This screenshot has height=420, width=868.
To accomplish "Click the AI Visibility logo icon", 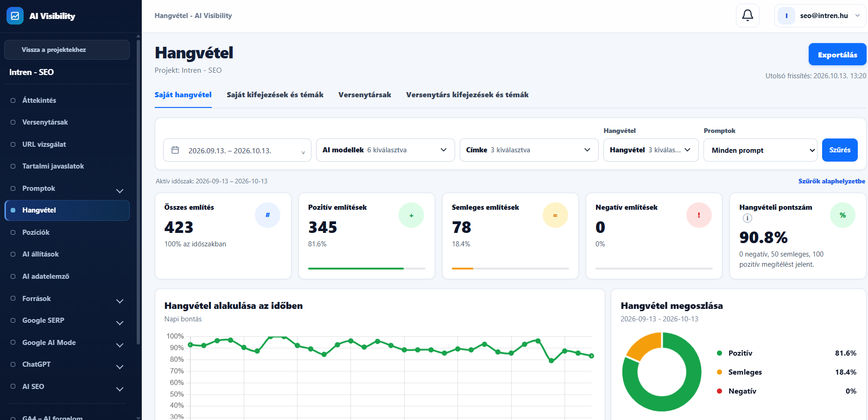I will pyautogui.click(x=15, y=16).
